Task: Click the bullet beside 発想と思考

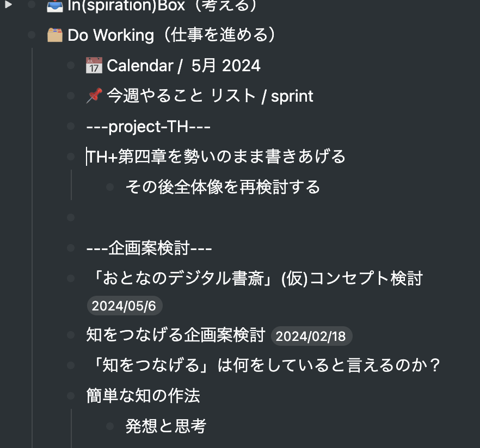Action: [x=109, y=426]
